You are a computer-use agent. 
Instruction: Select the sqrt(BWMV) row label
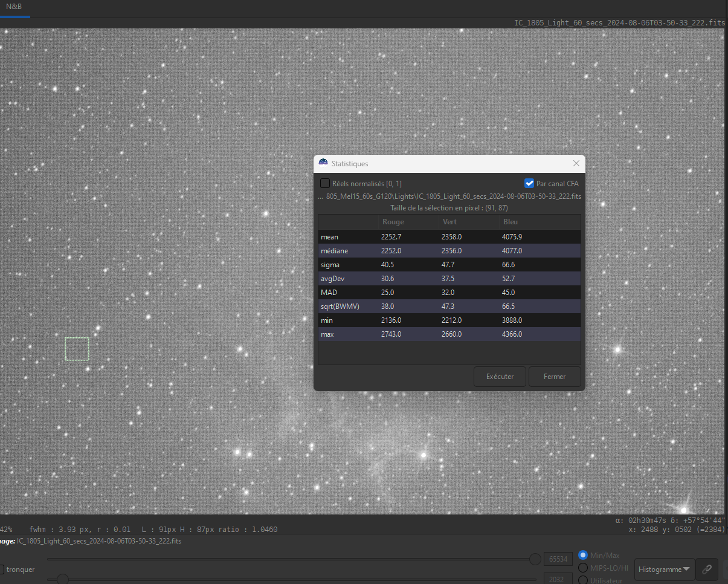[x=340, y=307]
